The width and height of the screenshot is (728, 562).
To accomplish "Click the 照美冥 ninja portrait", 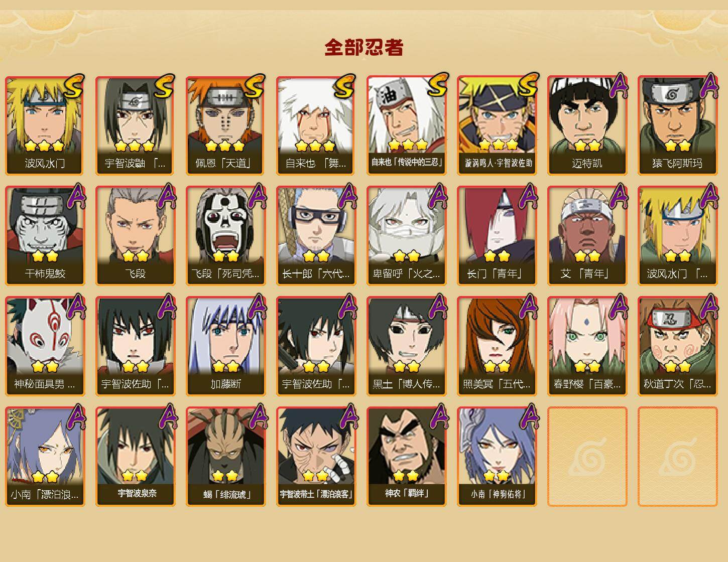I will click(497, 346).
